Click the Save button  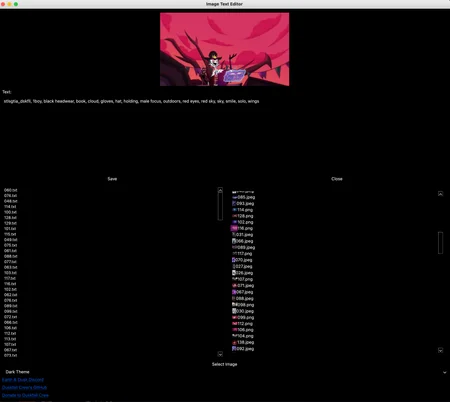112,179
